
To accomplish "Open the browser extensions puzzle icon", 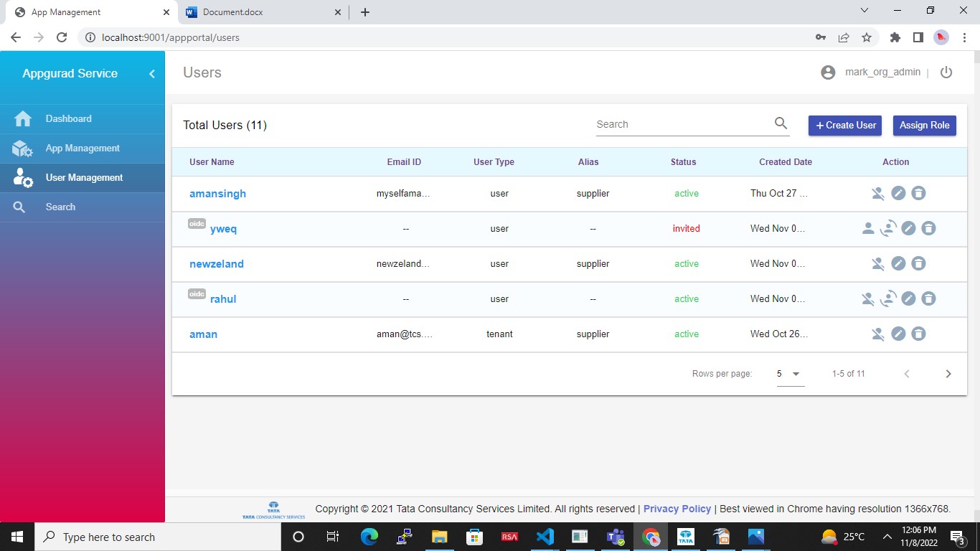I will [x=895, y=37].
